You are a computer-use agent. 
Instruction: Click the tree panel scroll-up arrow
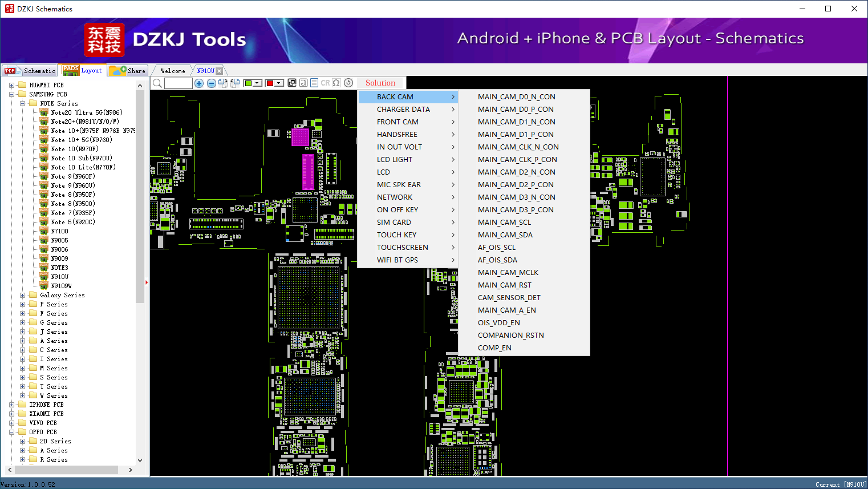point(140,86)
